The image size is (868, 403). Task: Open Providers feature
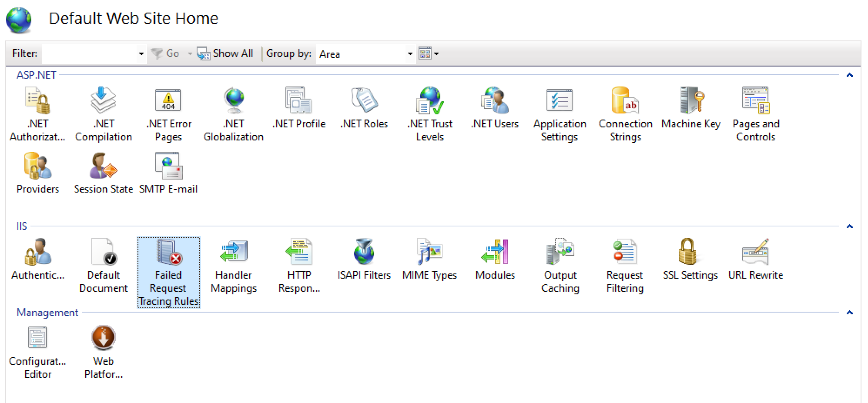pyautogui.click(x=38, y=173)
